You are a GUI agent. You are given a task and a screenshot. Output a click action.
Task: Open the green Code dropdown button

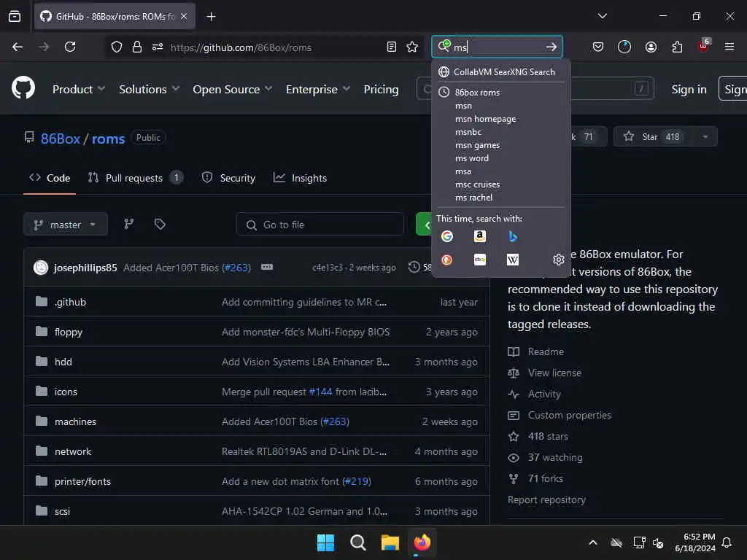pyautogui.click(x=424, y=225)
